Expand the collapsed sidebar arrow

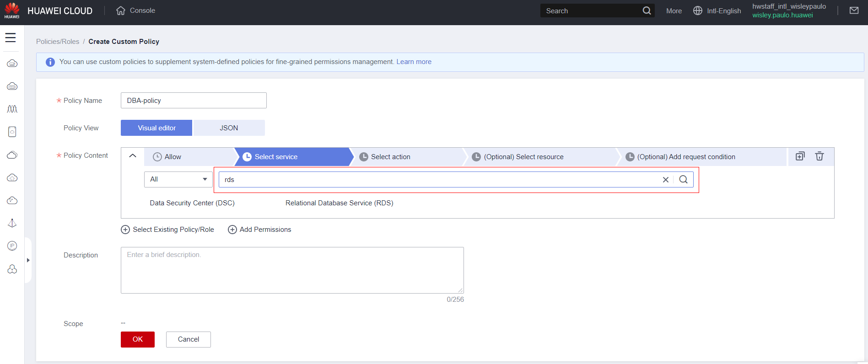[x=28, y=260]
